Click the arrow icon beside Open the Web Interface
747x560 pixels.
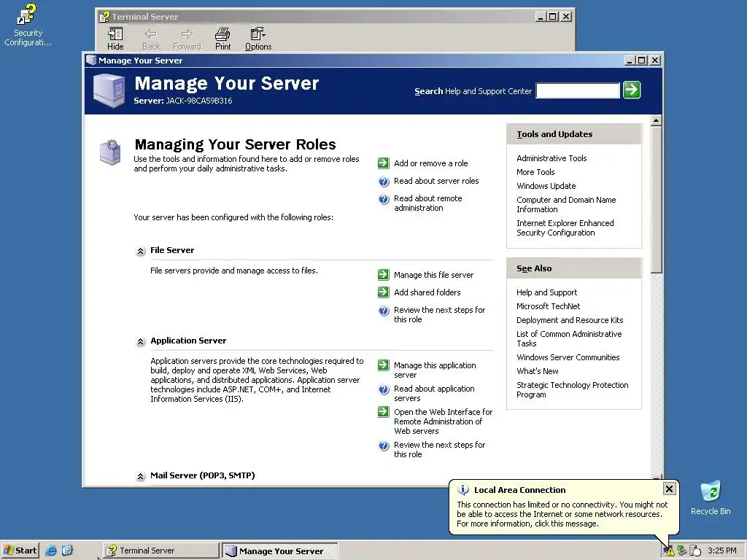pyautogui.click(x=384, y=412)
